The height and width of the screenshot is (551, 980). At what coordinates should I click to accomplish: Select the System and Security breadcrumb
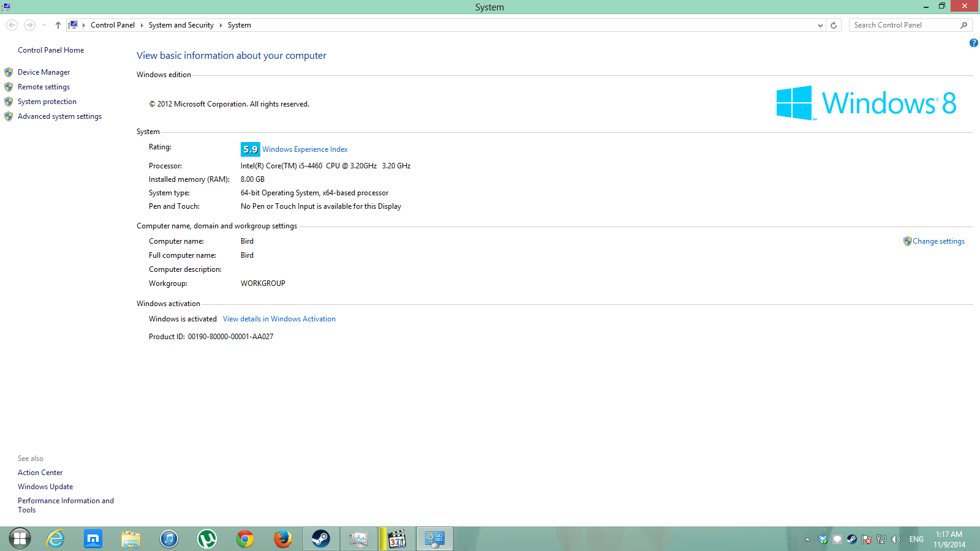click(181, 25)
